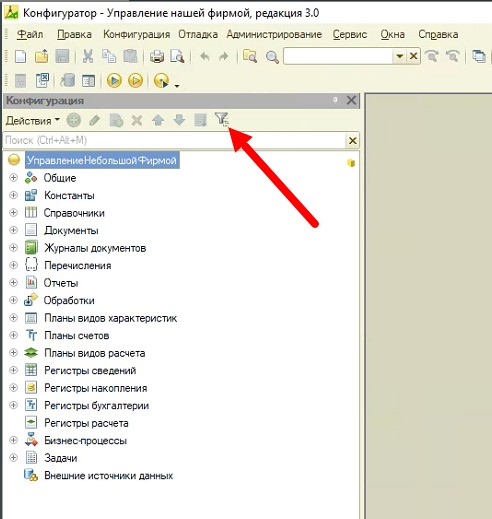The image size is (492, 519).
Task: Click the filter by subsystems funnel icon
Action: [222, 119]
